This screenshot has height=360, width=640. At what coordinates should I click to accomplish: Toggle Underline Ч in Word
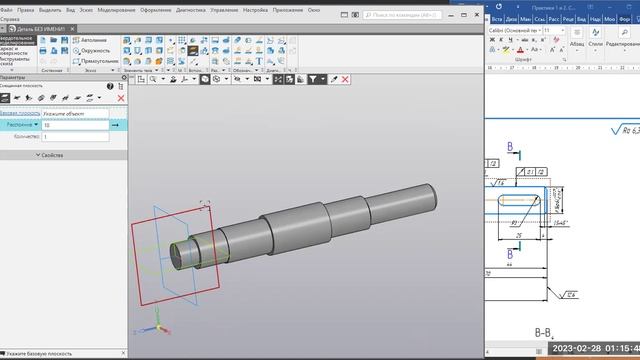(x=510, y=40)
